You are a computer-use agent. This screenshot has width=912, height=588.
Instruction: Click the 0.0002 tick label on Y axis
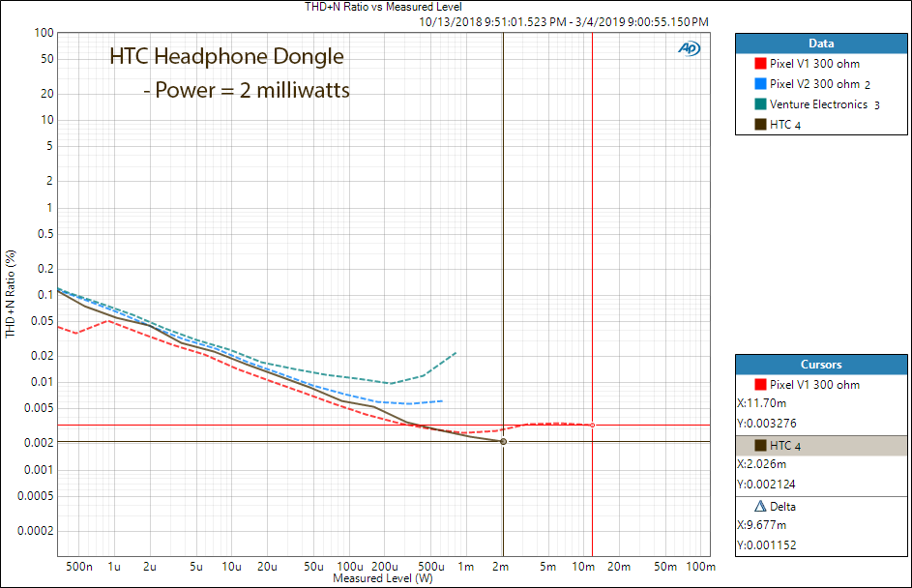[36, 530]
